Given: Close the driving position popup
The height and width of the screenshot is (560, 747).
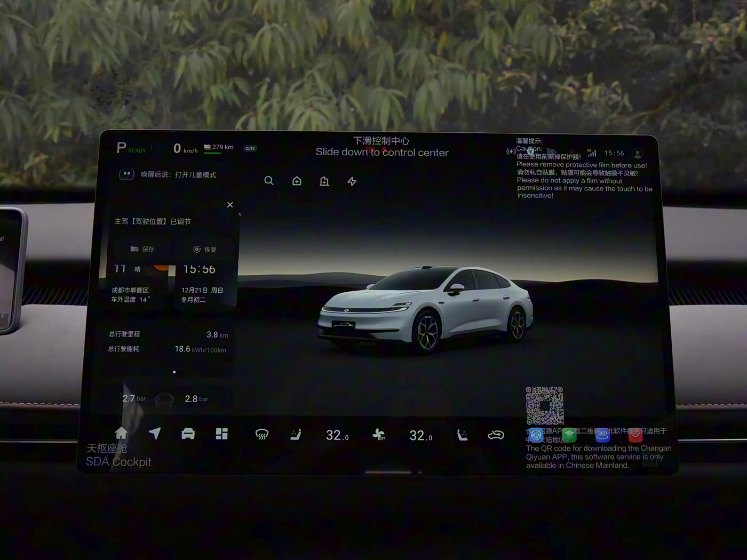Looking at the screenshot, I should pyautogui.click(x=230, y=205).
